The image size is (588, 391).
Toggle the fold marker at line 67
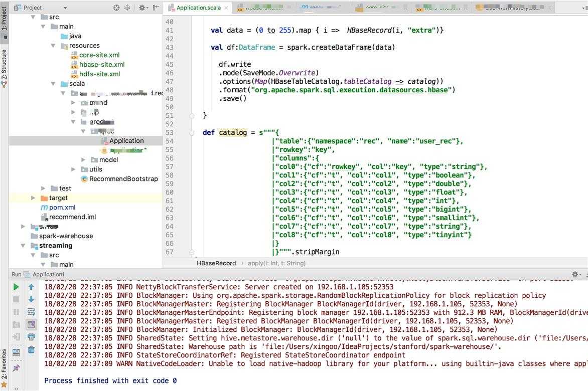[192, 252]
